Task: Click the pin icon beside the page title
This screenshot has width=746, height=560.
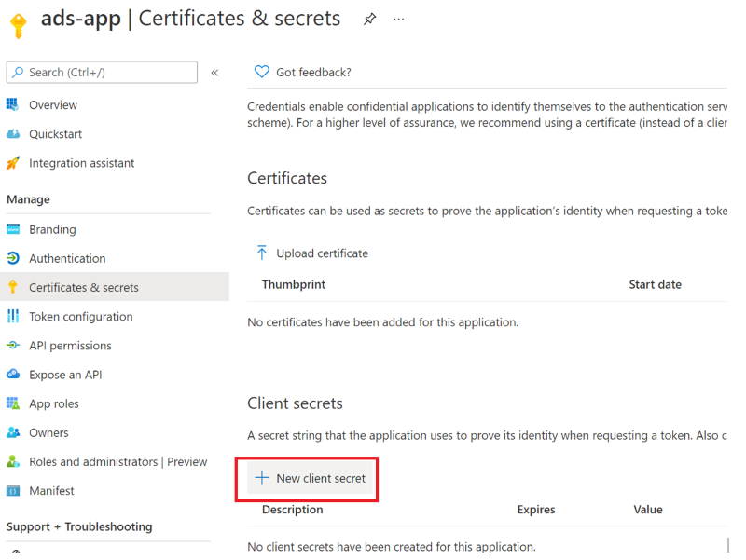Action: 369,19
